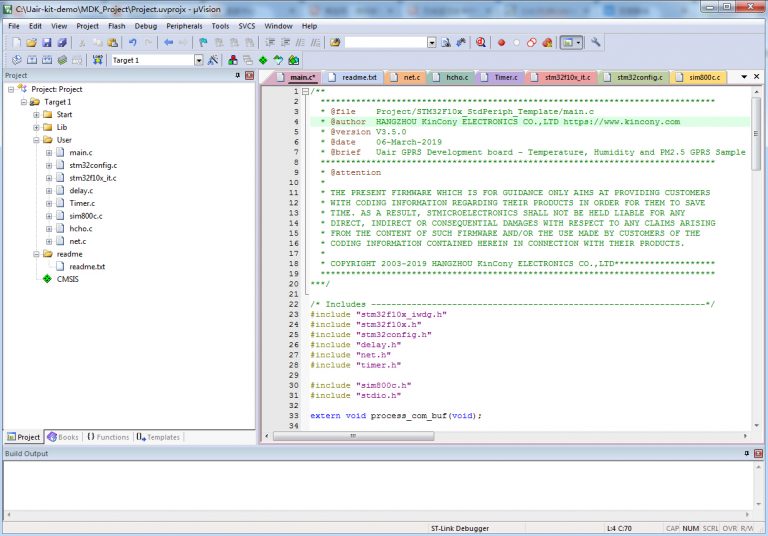This screenshot has height=536, width=768.
Task: Open the Flash menu
Action: pos(116,25)
